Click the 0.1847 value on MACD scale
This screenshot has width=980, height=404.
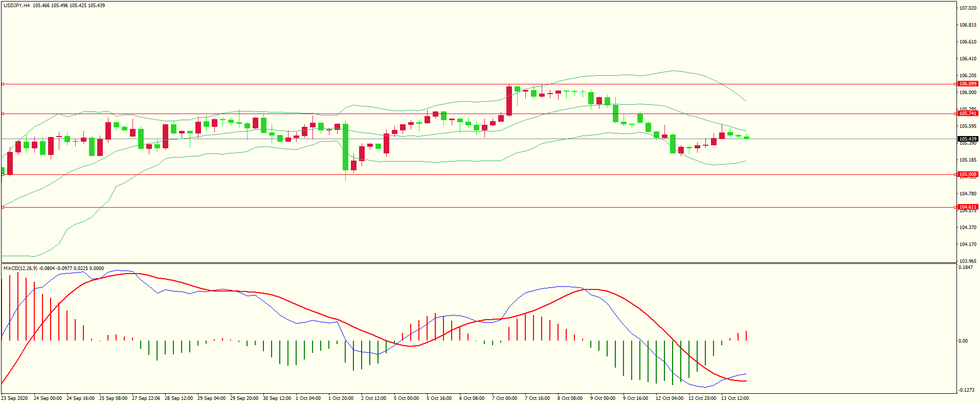(x=966, y=267)
